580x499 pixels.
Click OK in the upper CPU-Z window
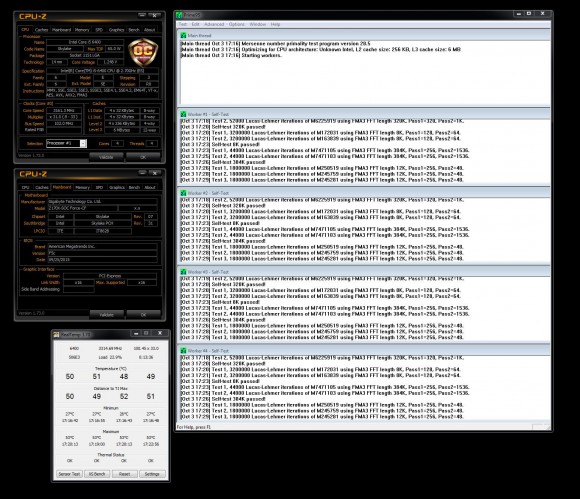pos(143,157)
